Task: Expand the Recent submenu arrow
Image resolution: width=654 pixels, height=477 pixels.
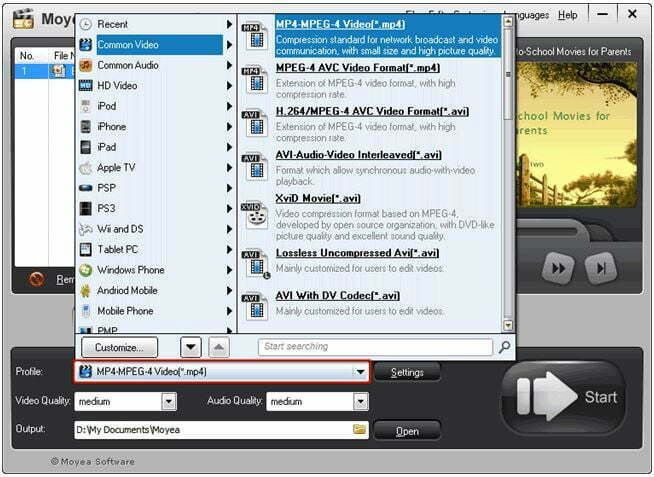Action: [229, 24]
